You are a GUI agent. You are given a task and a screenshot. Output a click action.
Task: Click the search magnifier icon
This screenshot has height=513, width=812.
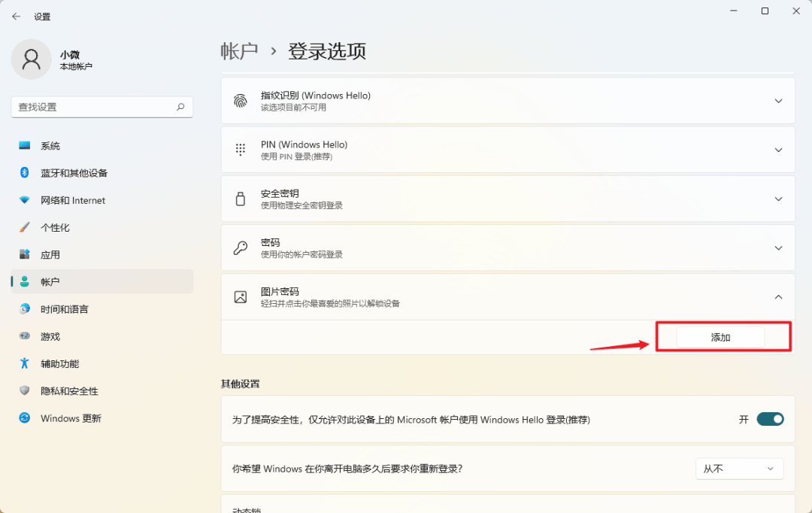180,107
